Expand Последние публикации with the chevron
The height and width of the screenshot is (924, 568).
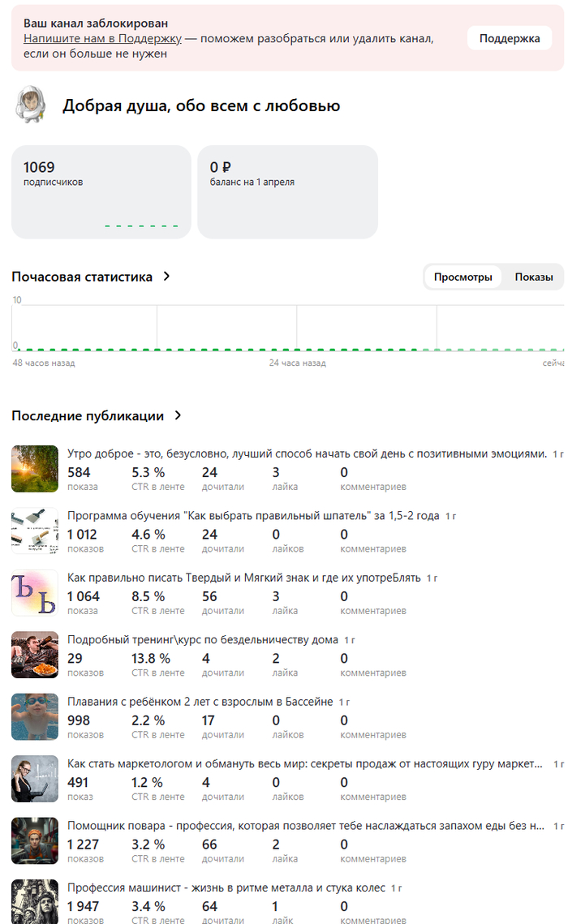(x=178, y=416)
